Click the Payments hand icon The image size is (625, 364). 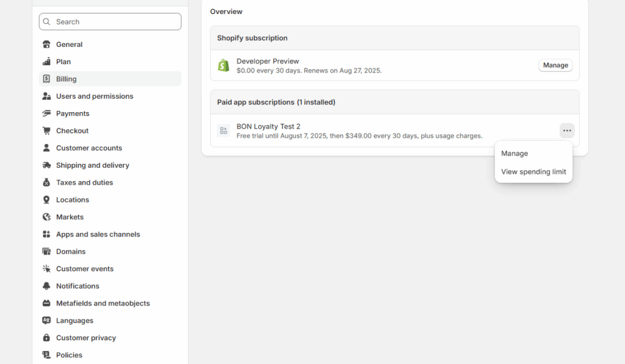[46, 113]
